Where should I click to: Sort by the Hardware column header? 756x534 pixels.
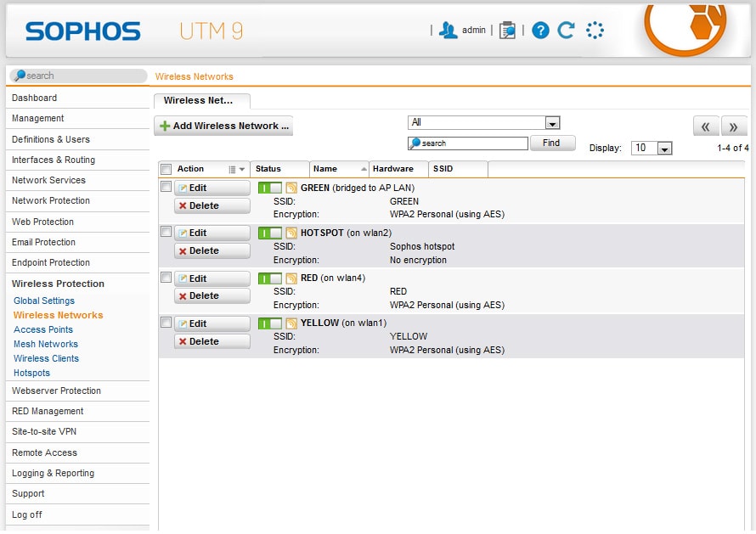click(x=398, y=169)
